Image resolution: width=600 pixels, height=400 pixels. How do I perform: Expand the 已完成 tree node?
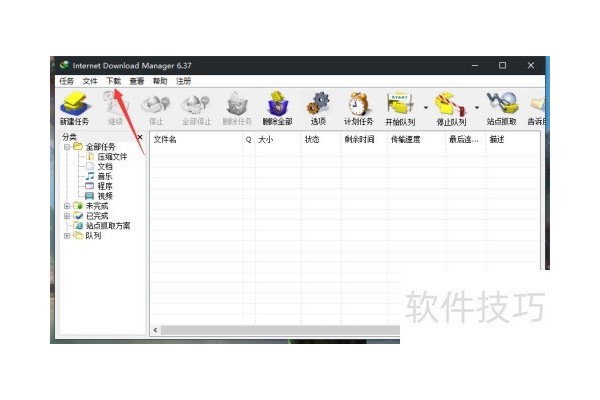(67, 216)
